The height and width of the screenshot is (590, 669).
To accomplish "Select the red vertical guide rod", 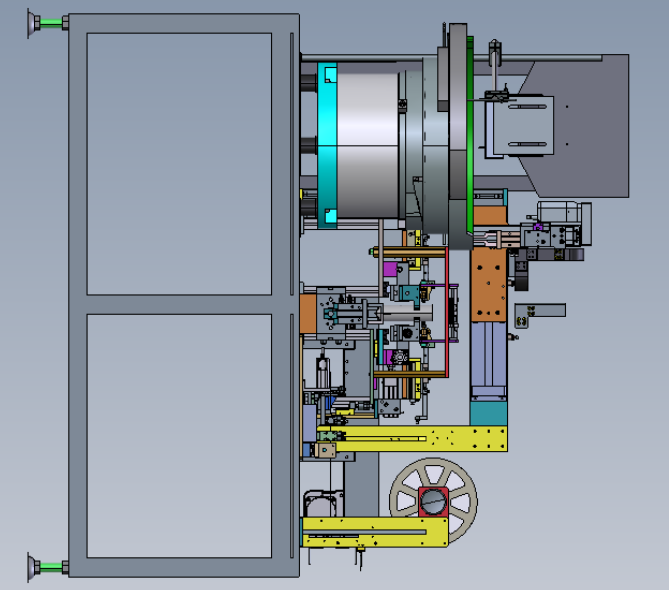I will click(447, 312).
